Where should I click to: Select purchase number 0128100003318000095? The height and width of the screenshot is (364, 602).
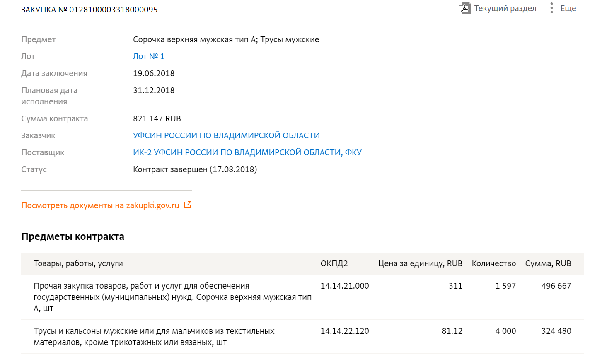89,10
